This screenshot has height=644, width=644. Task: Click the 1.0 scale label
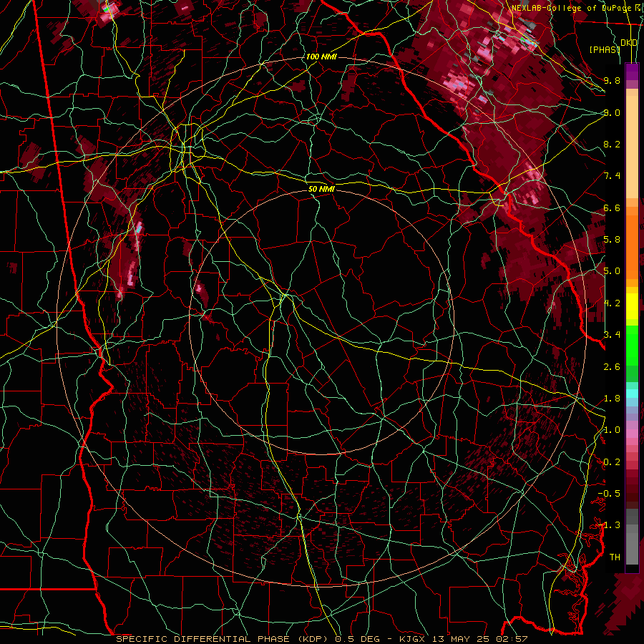pyautogui.click(x=612, y=430)
